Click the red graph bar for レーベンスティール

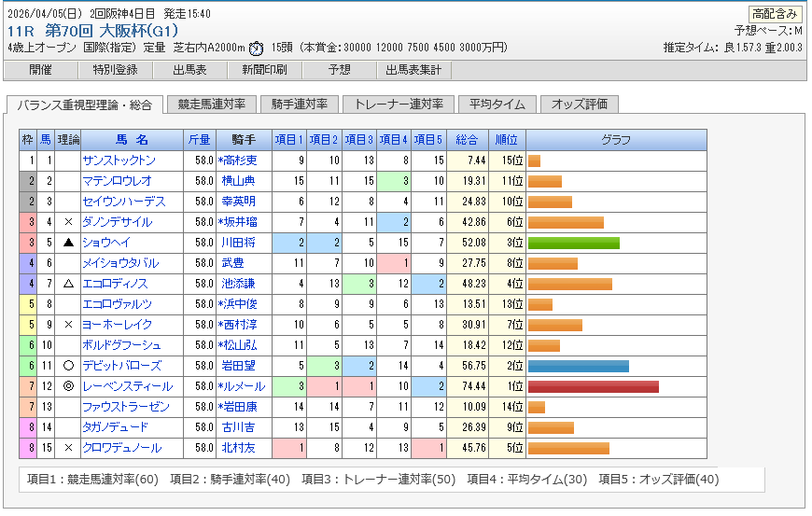[594, 387]
